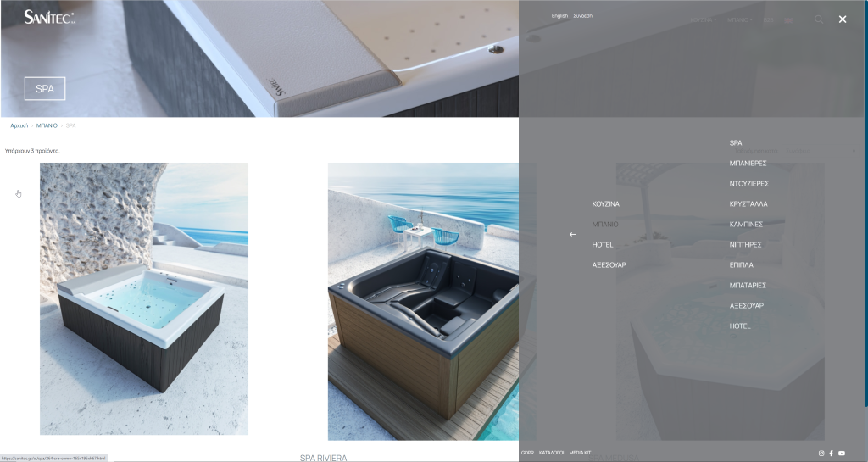Open ΝΤΟΥΖΙΕΡΕΣ submenu item
This screenshot has height=462, width=868.
[x=748, y=183]
